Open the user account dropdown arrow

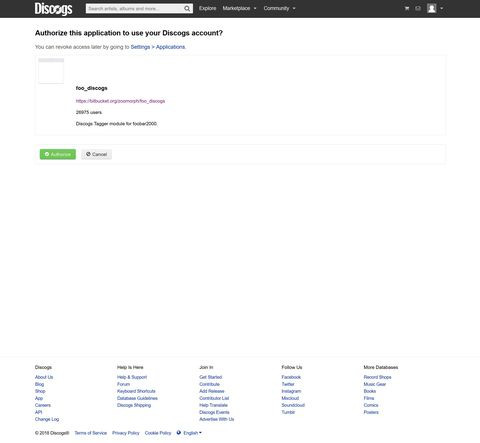pyautogui.click(x=442, y=8)
